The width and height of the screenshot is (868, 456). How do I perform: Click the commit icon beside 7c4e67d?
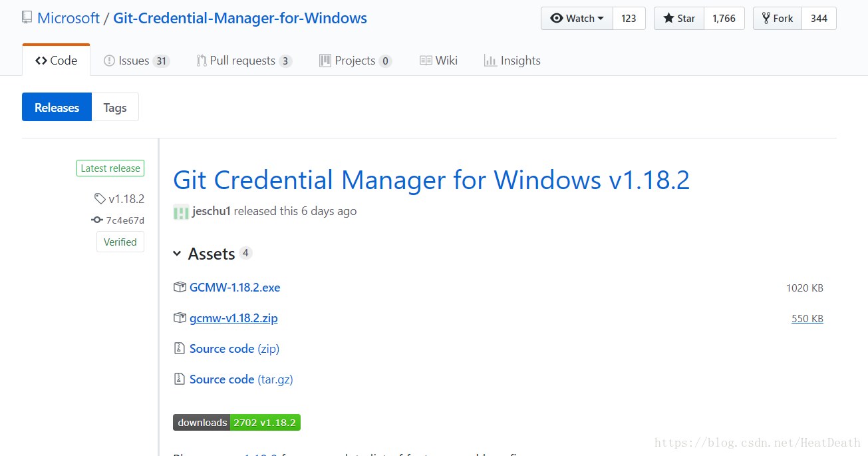pyautogui.click(x=97, y=220)
